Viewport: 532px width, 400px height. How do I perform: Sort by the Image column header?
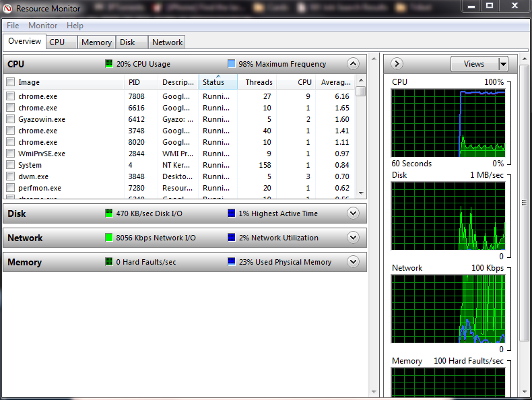pos(70,82)
